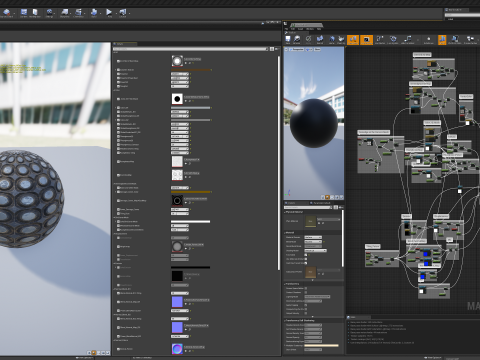Toggle the orange Connectors button
480x360 pixels.
pyautogui.click(x=353, y=40)
